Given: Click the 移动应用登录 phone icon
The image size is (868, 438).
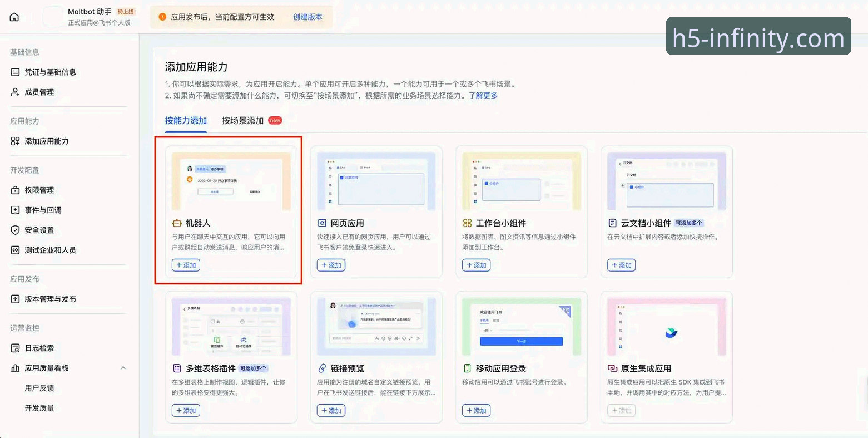Looking at the screenshot, I should 467,368.
